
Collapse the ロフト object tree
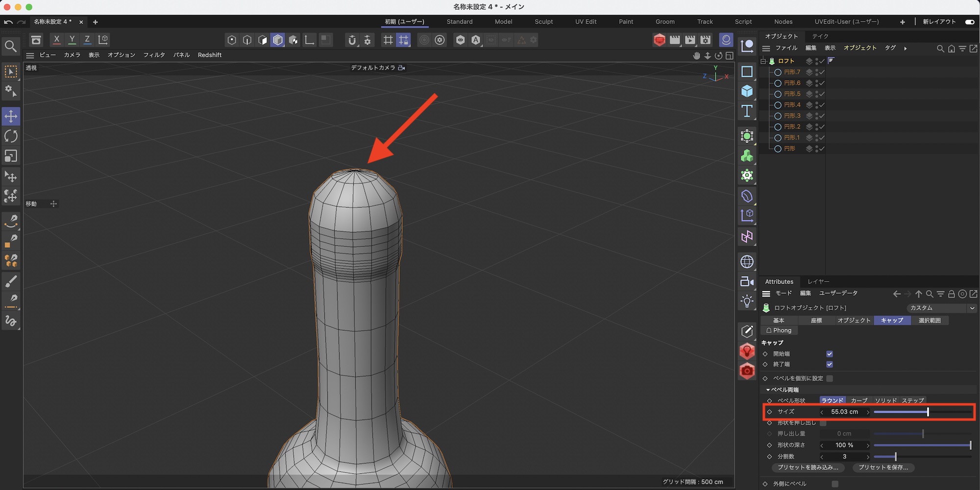(x=763, y=61)
